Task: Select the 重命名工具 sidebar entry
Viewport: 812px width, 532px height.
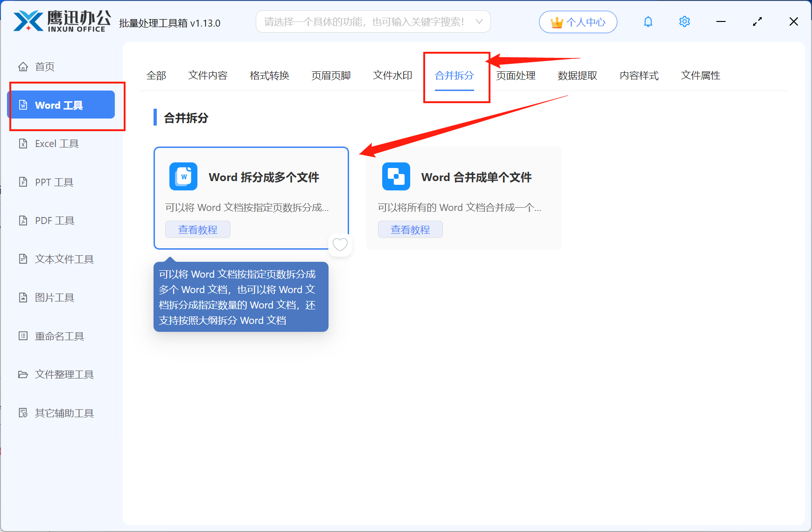Action: (x=58, y=336)
